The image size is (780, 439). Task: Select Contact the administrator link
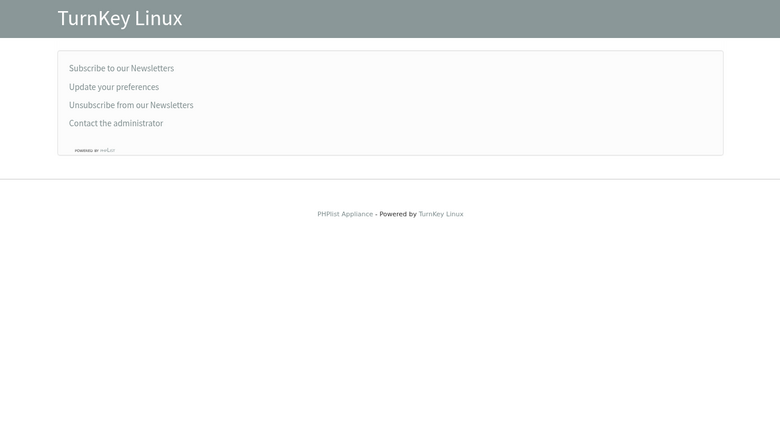click(116, 123)
